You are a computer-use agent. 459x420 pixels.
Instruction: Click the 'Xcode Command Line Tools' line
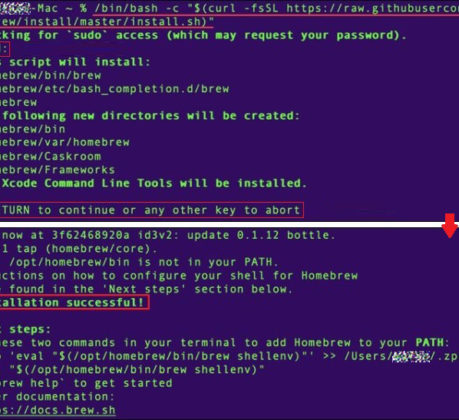tap(153, 183)
